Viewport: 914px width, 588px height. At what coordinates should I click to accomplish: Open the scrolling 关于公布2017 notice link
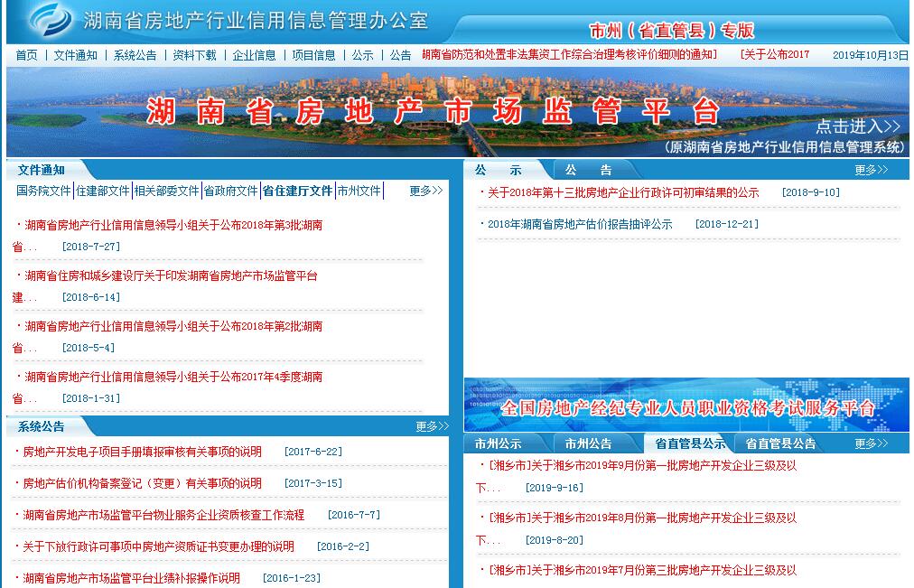(775, 55)
